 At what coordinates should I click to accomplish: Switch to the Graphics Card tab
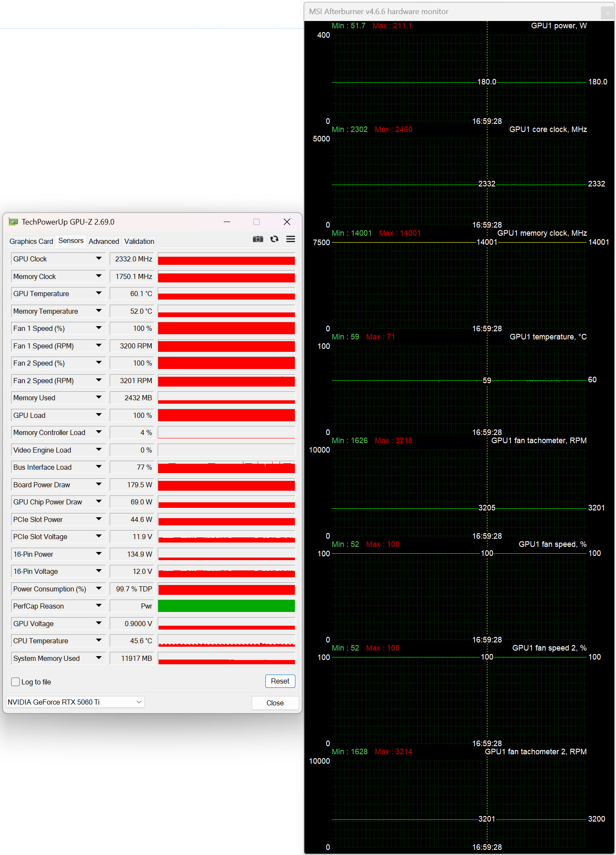coord(31,241)
